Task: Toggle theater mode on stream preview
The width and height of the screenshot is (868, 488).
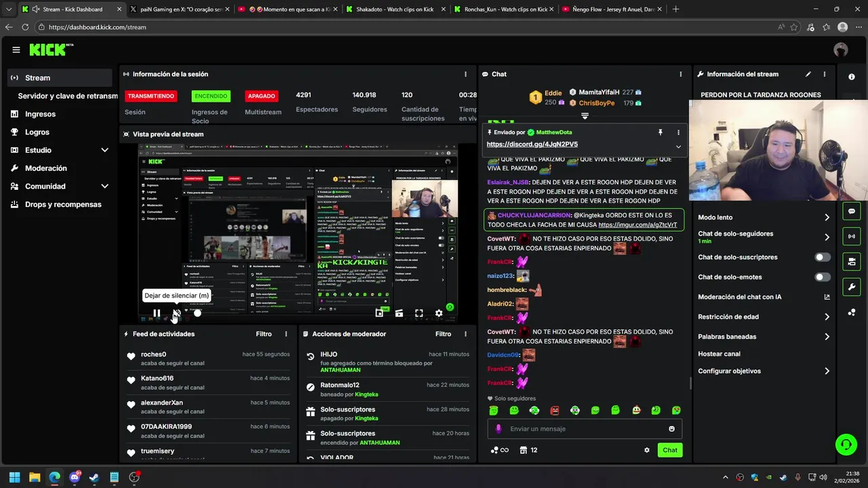Action: pos(399,313)
